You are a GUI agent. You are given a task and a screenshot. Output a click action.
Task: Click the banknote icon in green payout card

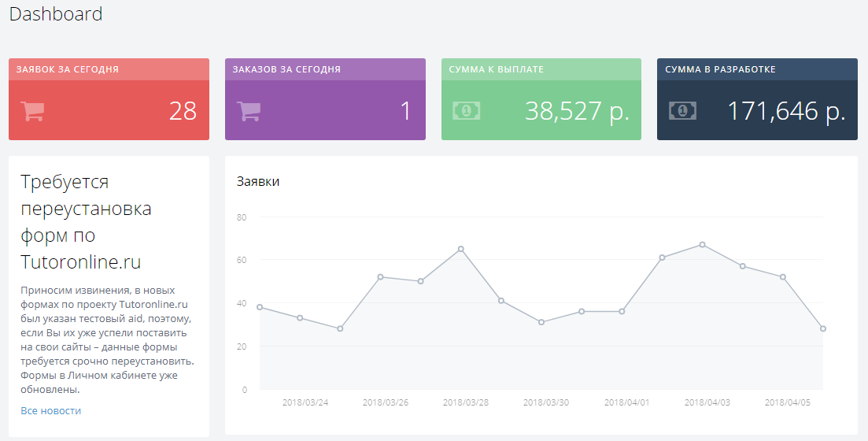tap(466, 111)
